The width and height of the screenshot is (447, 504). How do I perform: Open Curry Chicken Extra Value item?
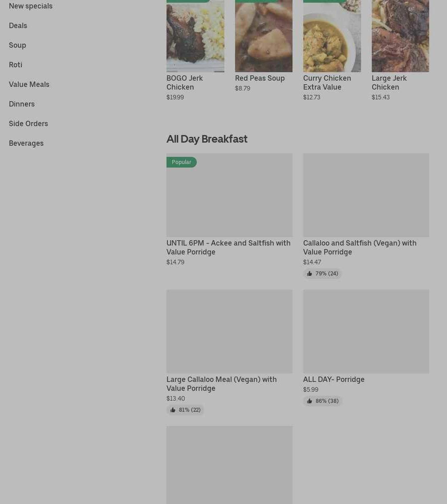327,82
